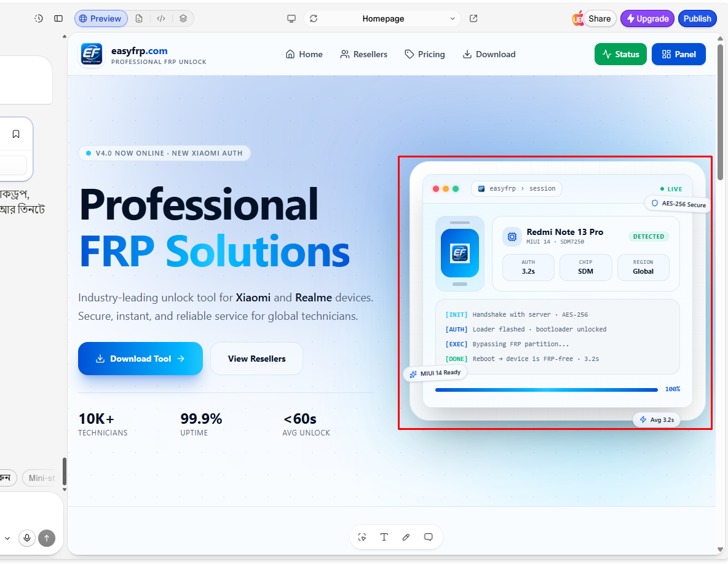Viewport: 728px width, 564px height.
Task: Click the green Status button
Action: point(620,54)
